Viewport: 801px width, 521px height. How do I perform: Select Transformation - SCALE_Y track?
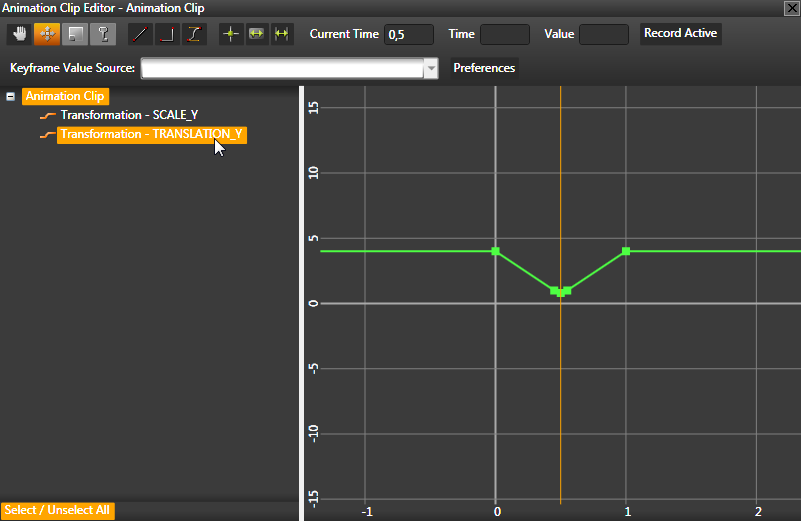129,115
